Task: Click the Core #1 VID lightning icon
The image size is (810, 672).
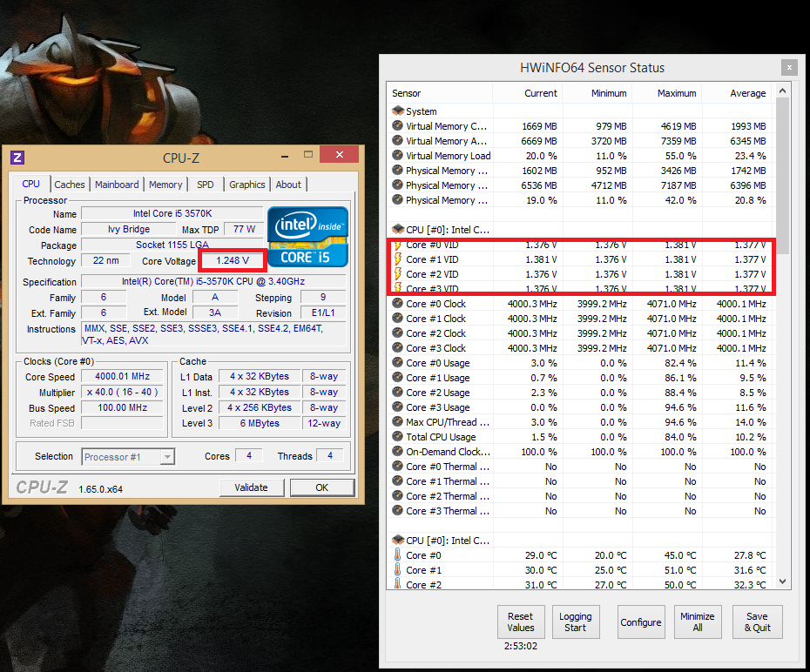Action: click(x=398, y=259)
